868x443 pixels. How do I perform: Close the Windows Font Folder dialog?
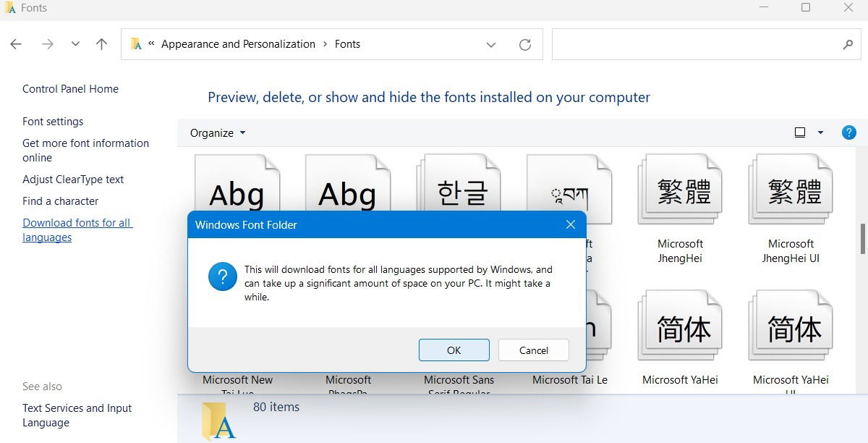(x=570, y=225)
